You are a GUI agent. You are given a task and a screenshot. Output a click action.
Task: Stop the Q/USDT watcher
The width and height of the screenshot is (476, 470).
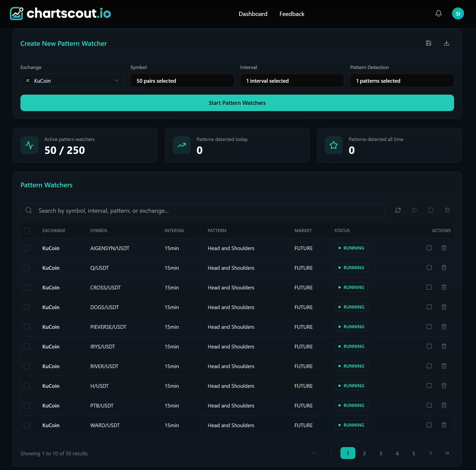[429, 268]
